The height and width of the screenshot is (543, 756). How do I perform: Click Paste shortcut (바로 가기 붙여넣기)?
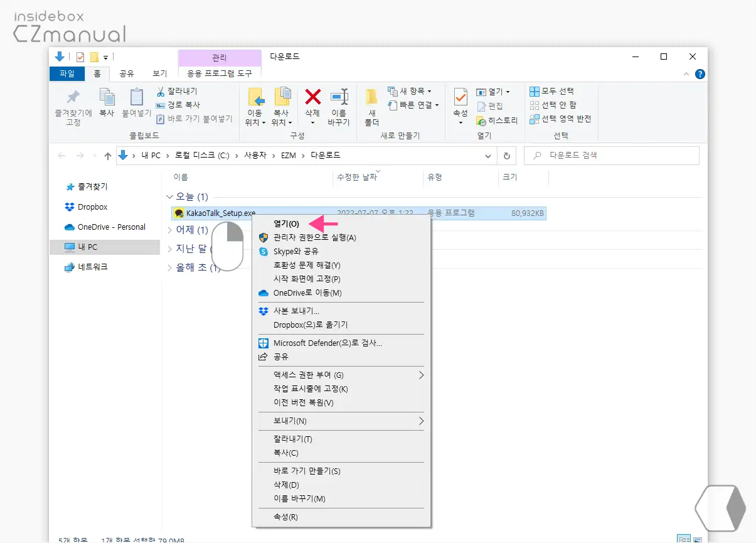point(194,119)
